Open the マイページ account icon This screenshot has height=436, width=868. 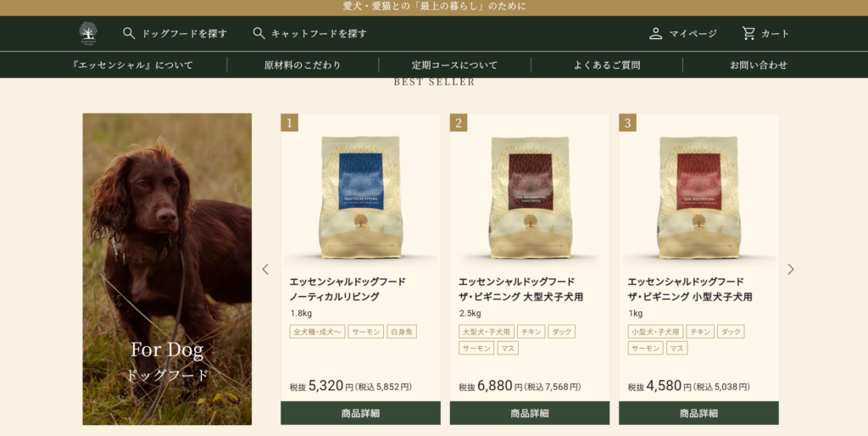click(655, 33)
